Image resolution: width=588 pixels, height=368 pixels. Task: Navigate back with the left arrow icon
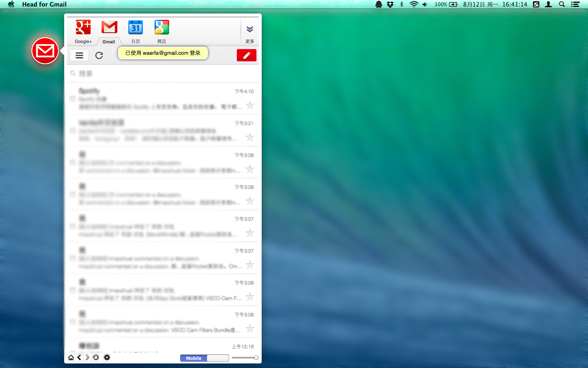(x=79, y=358)
